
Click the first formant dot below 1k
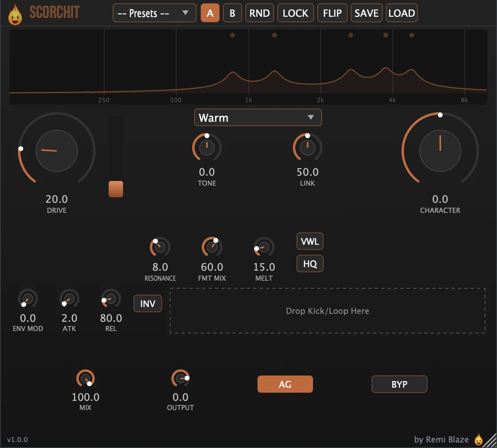pyautogui.click(x=233, y=35)
